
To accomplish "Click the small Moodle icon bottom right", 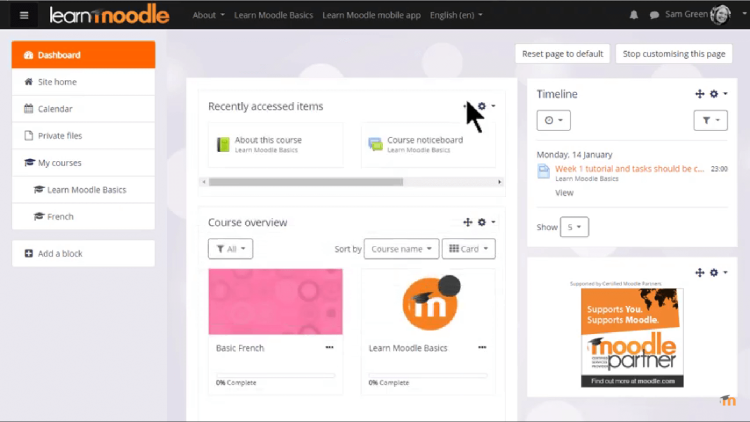I will pos(728,400).
